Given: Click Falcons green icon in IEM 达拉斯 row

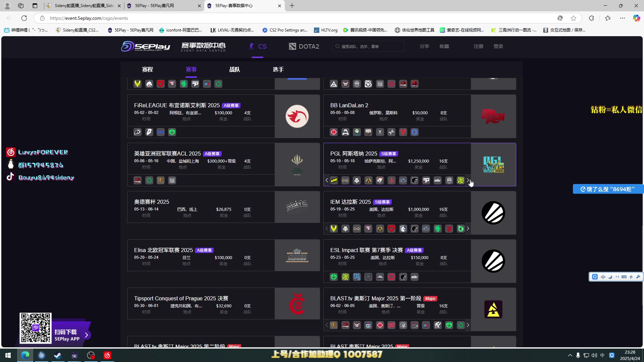Looking at the screenshot, I should [438, 229].
